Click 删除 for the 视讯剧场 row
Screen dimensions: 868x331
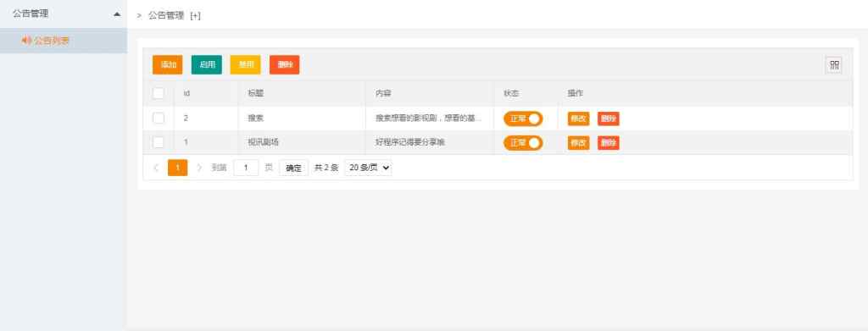(x=609, y=143)
